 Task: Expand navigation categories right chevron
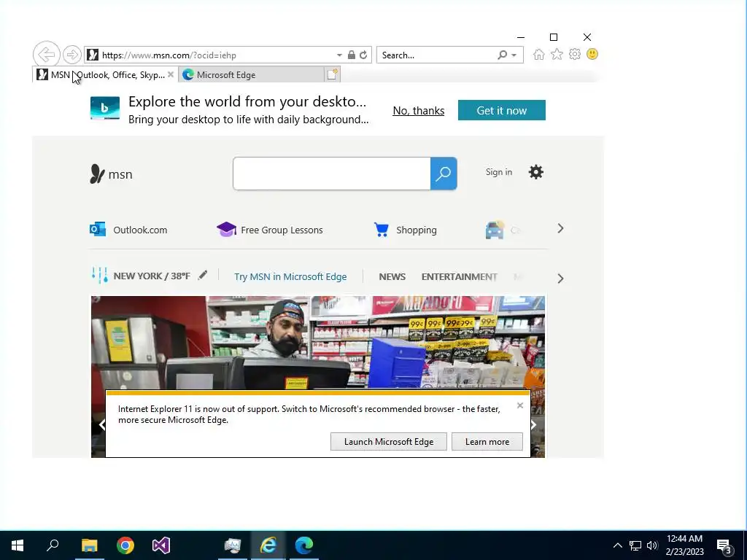(x=560, y=279)
